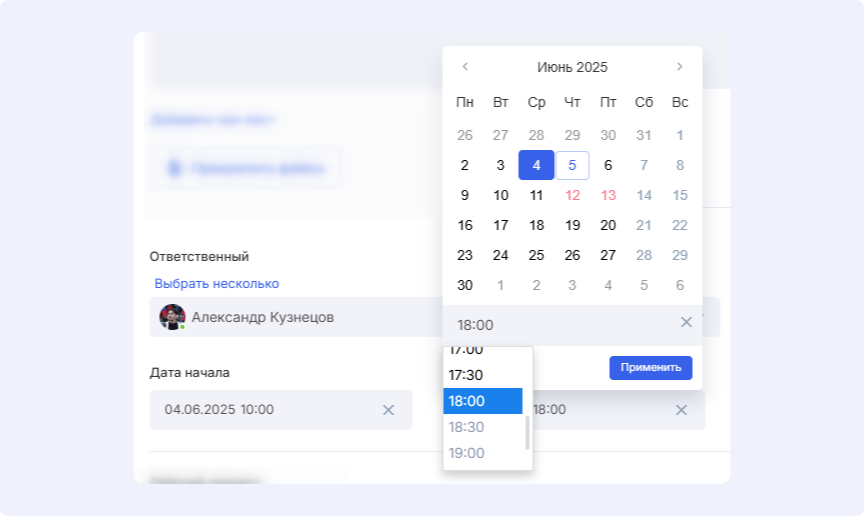Viewport: 864px width, 516px height.
Task: Click the Июнь 2025 month header
Action: (x=572, y=67)
